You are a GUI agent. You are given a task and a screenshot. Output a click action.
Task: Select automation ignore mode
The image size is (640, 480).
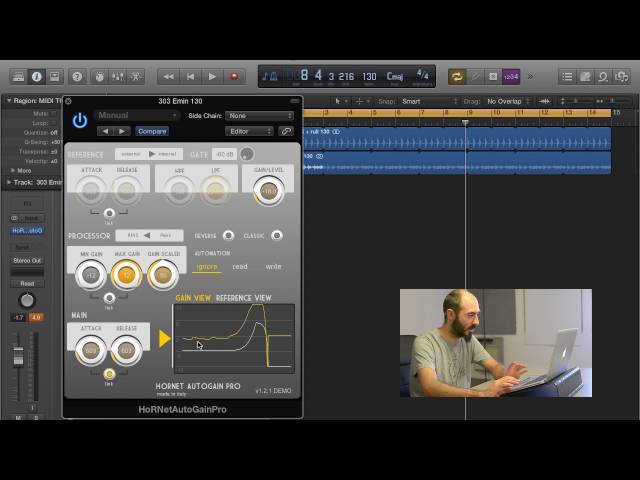pos(207,267)
